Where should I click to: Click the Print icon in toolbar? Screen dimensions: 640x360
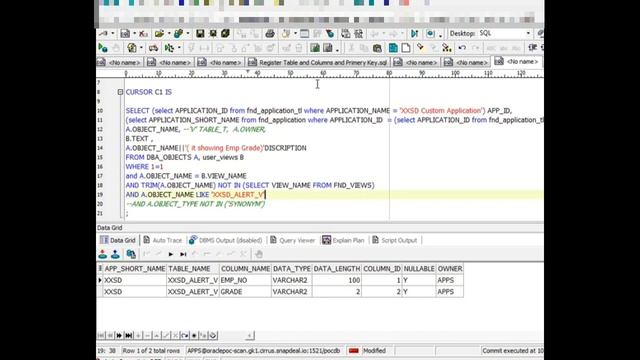[x=270, y=33]
